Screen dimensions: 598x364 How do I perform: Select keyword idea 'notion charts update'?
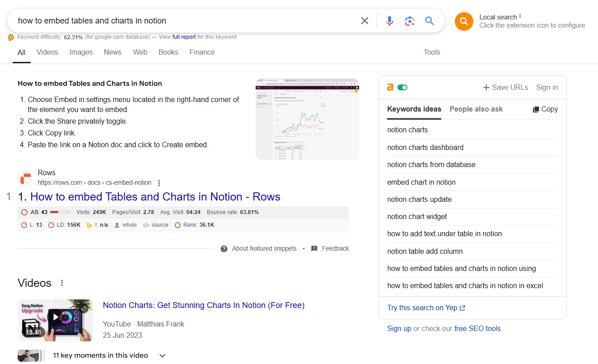[x=419, y=200]
